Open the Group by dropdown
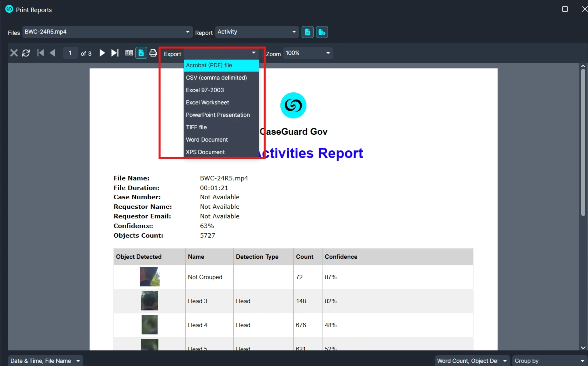 550,361
